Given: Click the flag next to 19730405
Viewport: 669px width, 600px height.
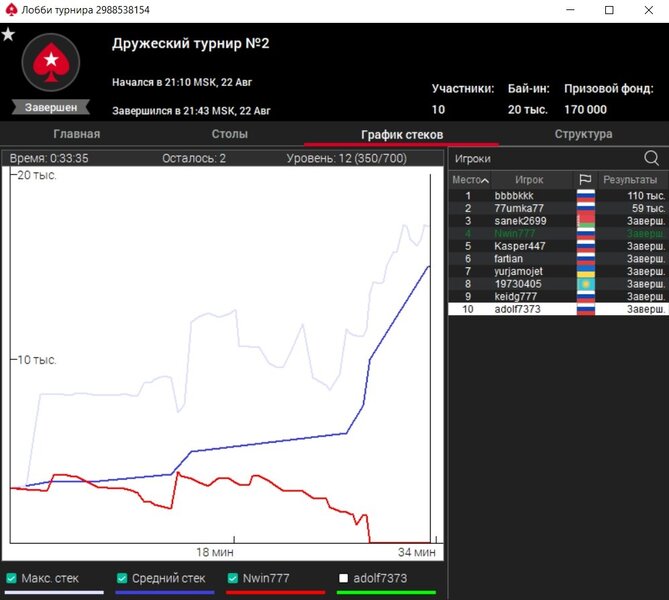Looking at the screenshot, I should 585,284.
